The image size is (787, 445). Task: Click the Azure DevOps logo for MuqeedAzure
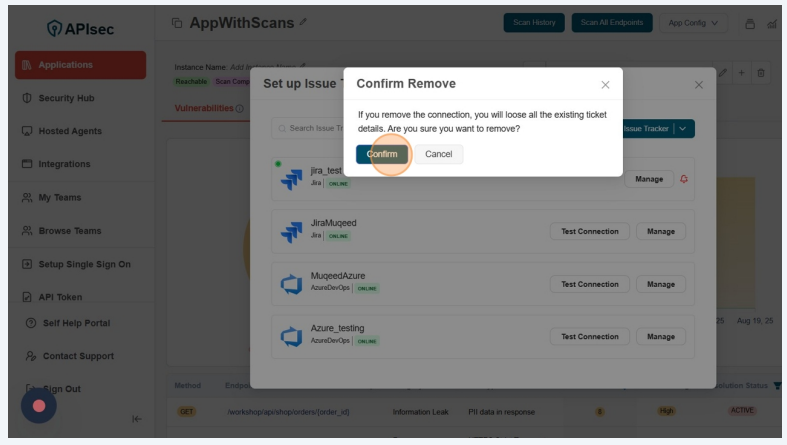click(x=291, y=284)
